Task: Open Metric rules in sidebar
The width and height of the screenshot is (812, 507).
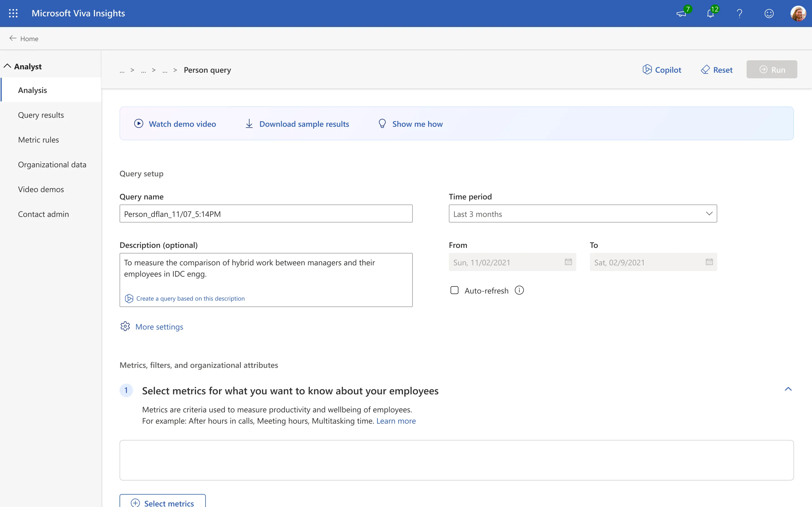Action: tap(39, 140)
